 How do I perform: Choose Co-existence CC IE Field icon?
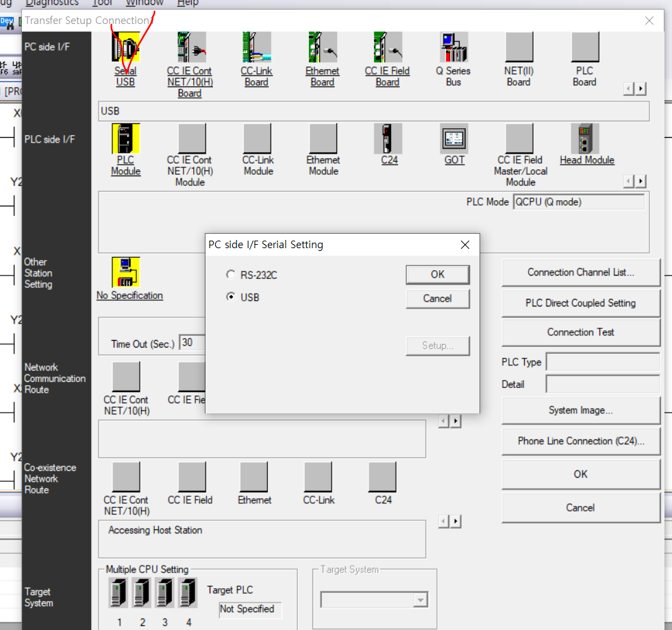(x=192, y=476)
